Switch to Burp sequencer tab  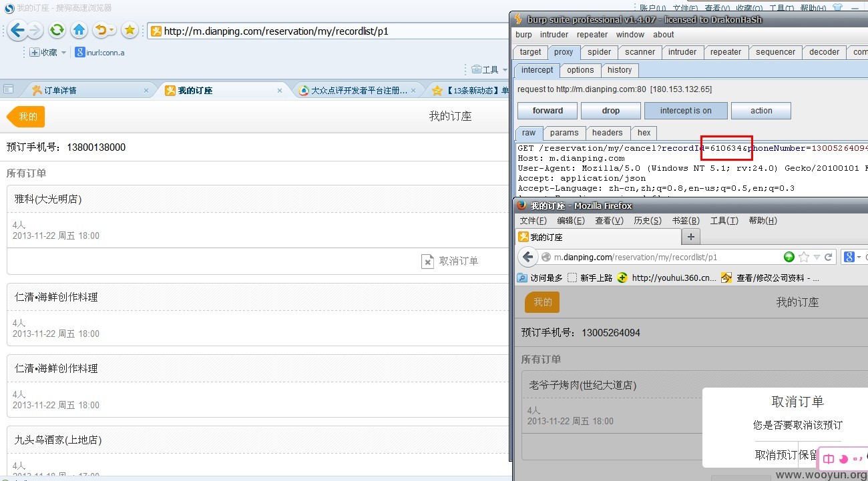[x=775, y=52]
